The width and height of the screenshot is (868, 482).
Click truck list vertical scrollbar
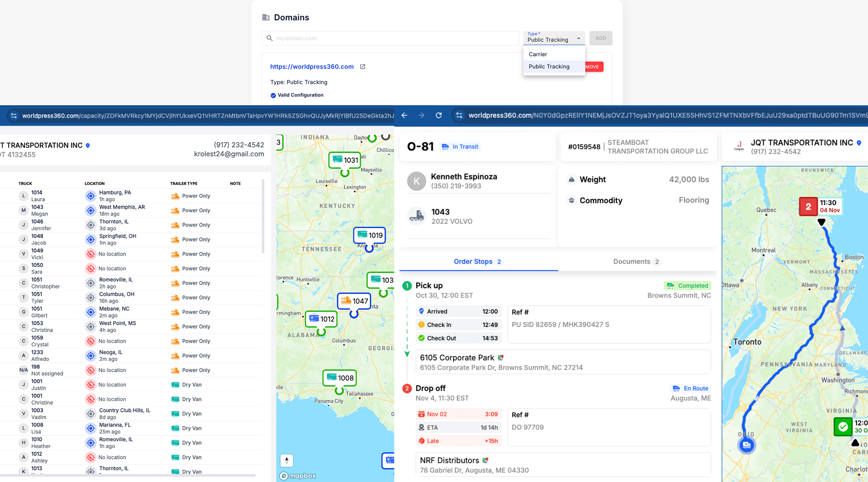point(263,217)
